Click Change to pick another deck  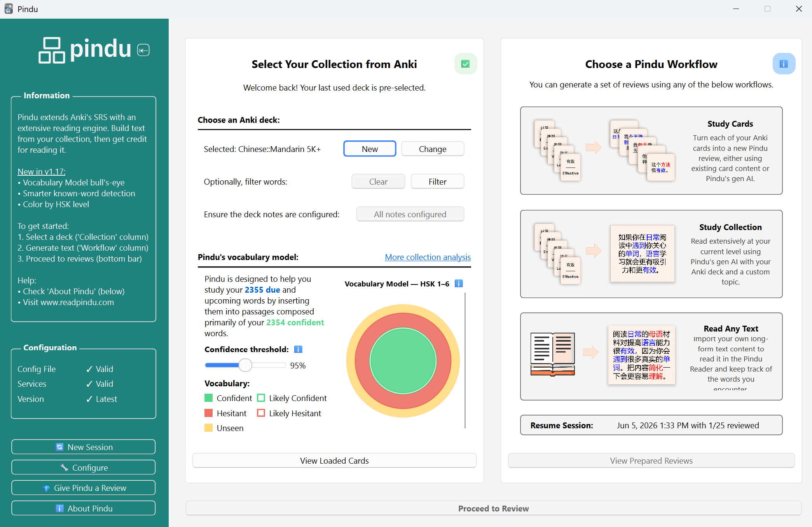tap(433, 149)
